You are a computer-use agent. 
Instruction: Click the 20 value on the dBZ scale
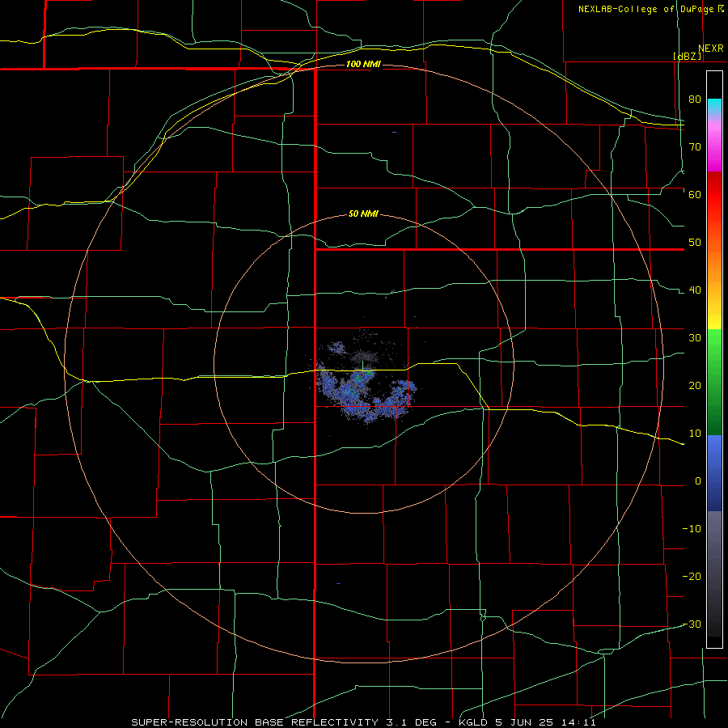[695, 385]
